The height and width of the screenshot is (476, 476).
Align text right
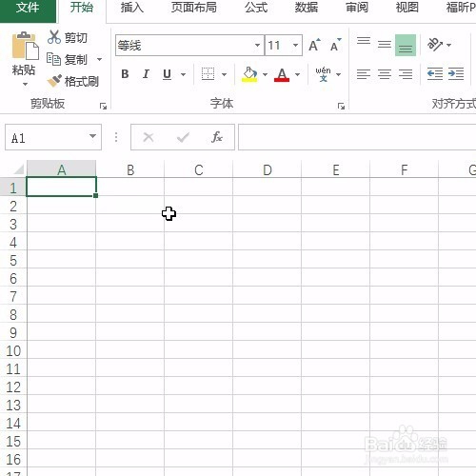tap(406, 74)
